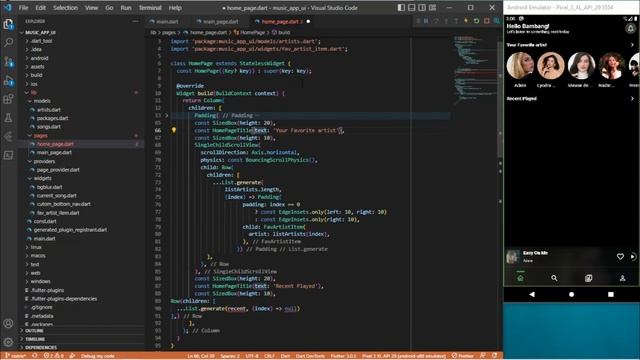Image resolution: width=640 pixels, height=360 pixels.
Task: Open songs.dart in explorer
Action: coord(49,127)
